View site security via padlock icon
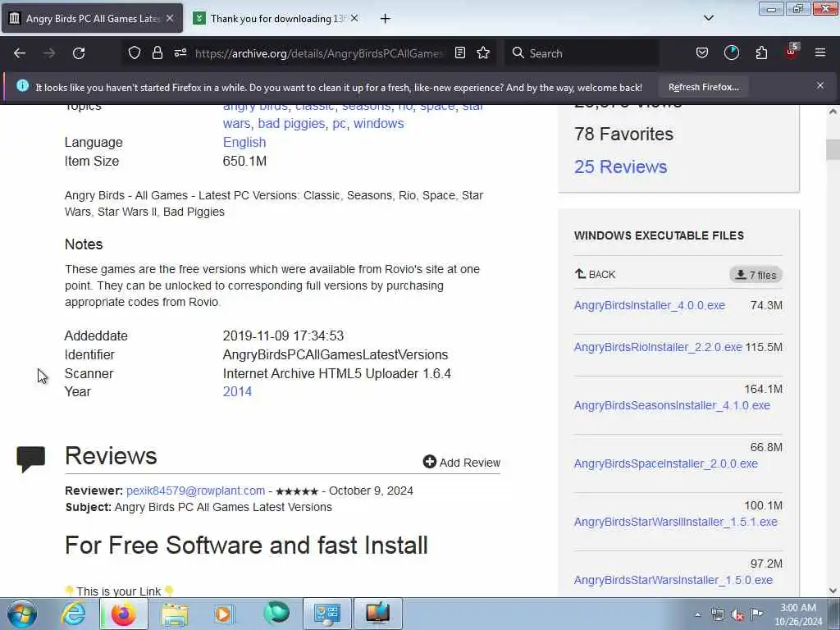Screen dimensions: 840x630 click(x=157, y=52)
